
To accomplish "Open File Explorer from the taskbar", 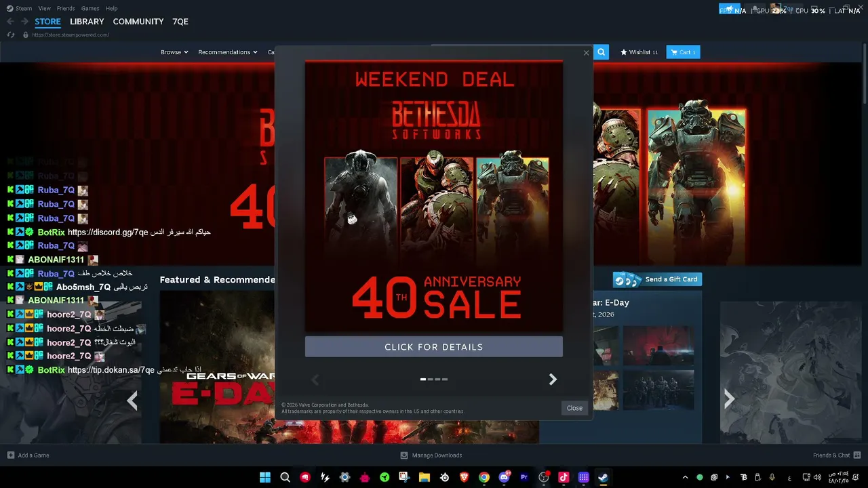I will click(425, 477).
